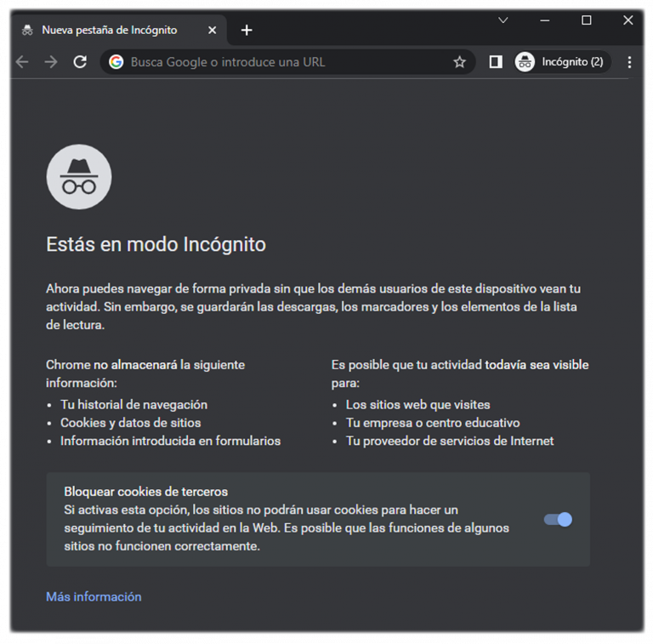Click the back navigation arrow

tap(22, 62)
